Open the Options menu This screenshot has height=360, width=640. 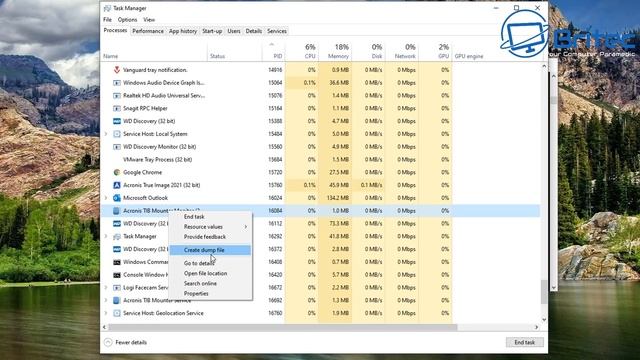coord(127,20)
